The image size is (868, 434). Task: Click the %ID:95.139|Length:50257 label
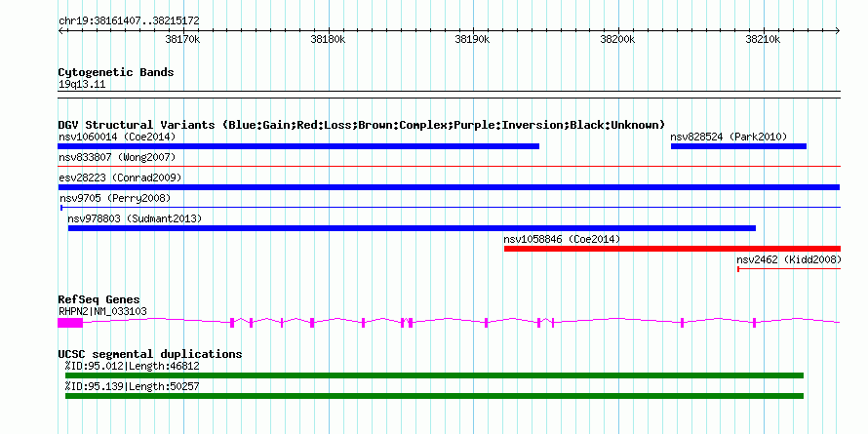coord(133,386)
